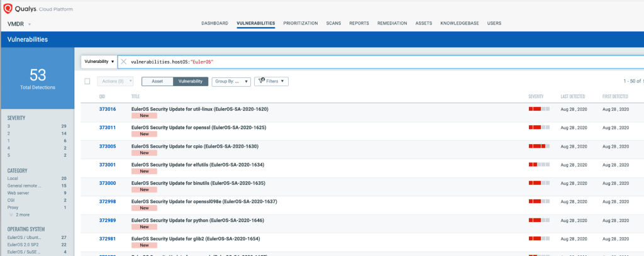Screen dimensions: 644x256
Task: Open QID 373016 details
Action: coord(107,109)
